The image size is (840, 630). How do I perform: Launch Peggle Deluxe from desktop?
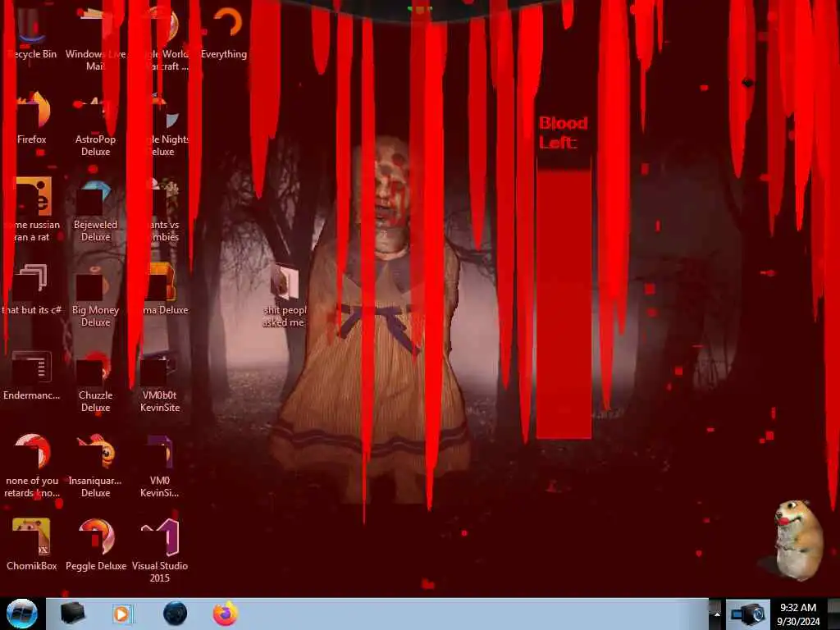click(96, 545)
